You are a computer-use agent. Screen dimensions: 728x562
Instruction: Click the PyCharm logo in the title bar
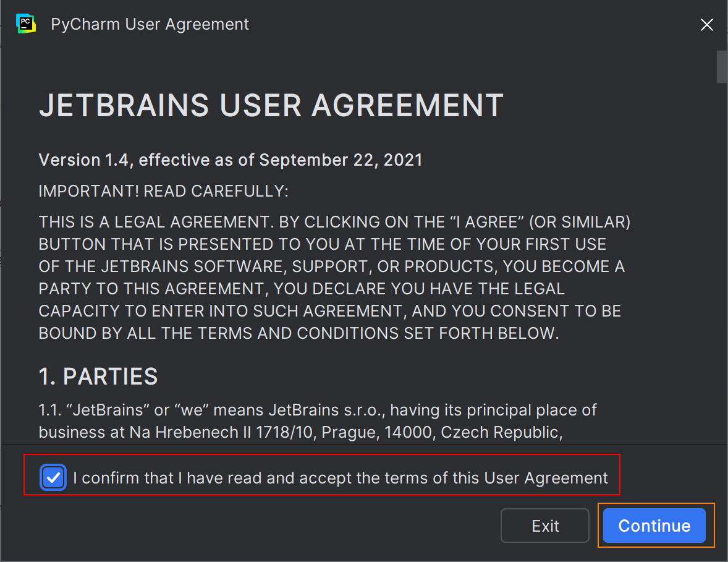coord(25,24)
